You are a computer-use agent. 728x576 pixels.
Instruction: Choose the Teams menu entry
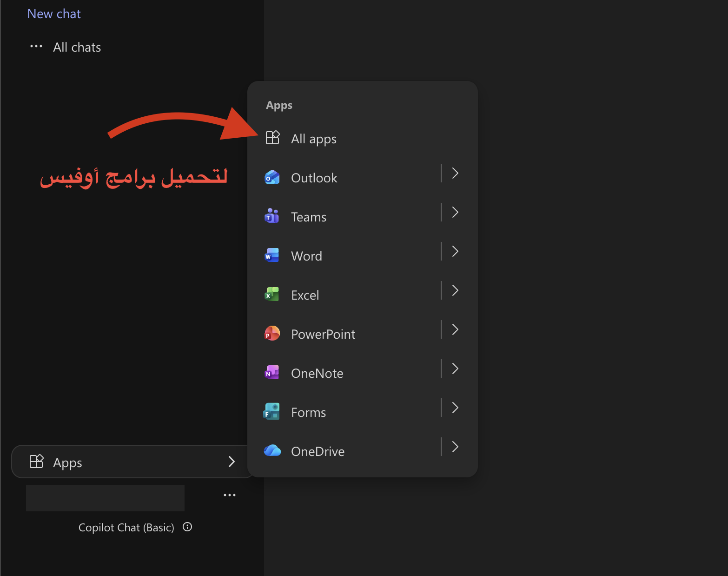pyautogui.click(x=309, y=217)
